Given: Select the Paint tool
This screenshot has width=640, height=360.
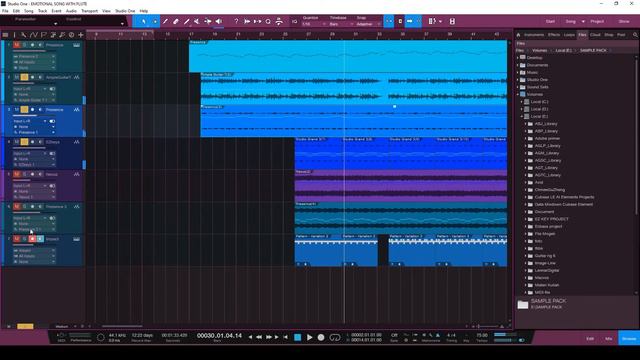Looking at the screenshot, I should pyautogui.click(x=187, y=21).
